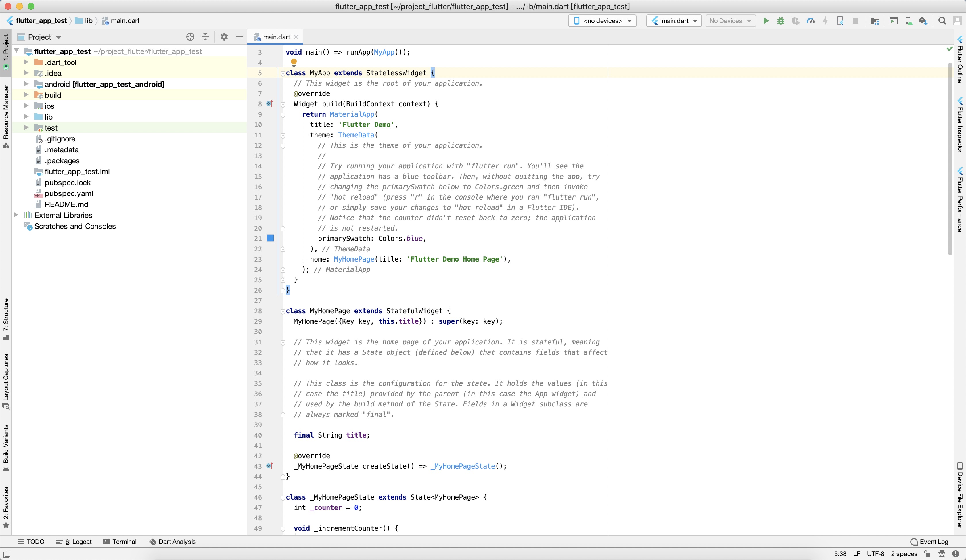966x560 pixels.
Task: Switch to the Dart Analysis tab
Action: pos(172,542)
